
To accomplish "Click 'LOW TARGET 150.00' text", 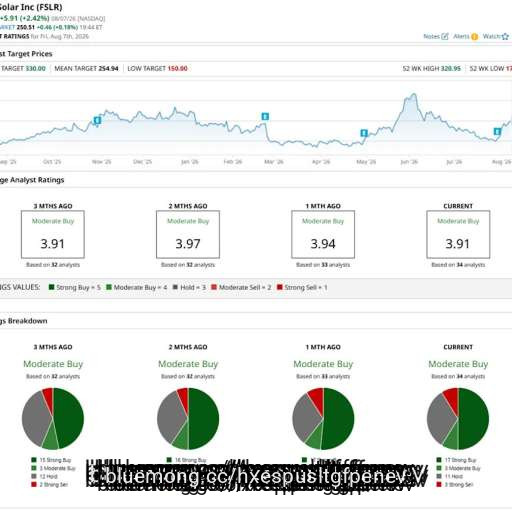I will [x=157, y=68].
